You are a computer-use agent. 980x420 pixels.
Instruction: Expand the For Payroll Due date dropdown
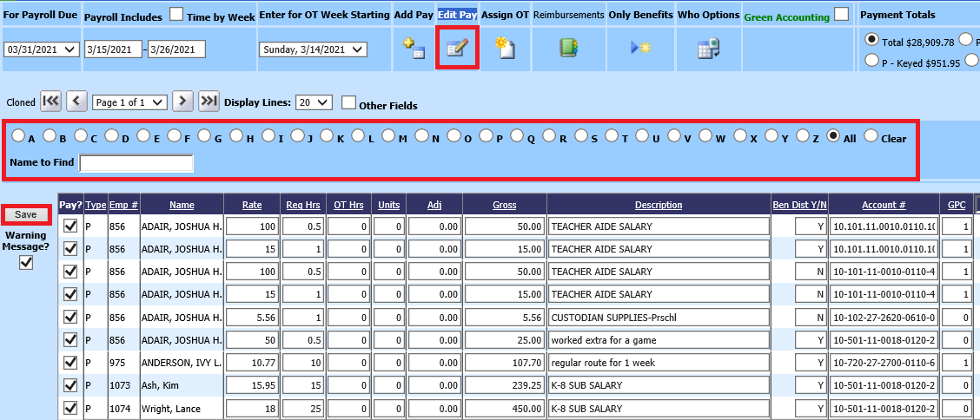(41, 49)
